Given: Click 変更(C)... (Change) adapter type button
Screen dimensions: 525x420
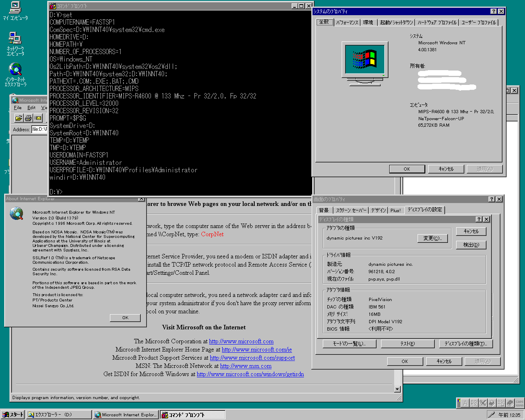Looking at the screenshot, I should tap(432, 238).
